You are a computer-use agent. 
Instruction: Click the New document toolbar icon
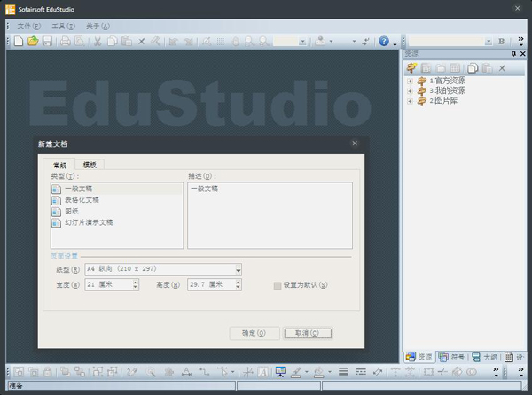coord(19,42)
